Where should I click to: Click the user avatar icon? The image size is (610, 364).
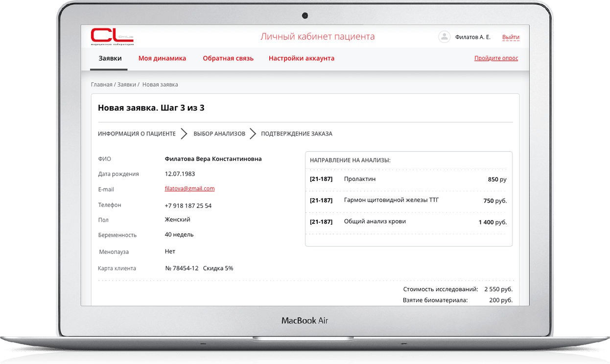(x=444, y=37)
